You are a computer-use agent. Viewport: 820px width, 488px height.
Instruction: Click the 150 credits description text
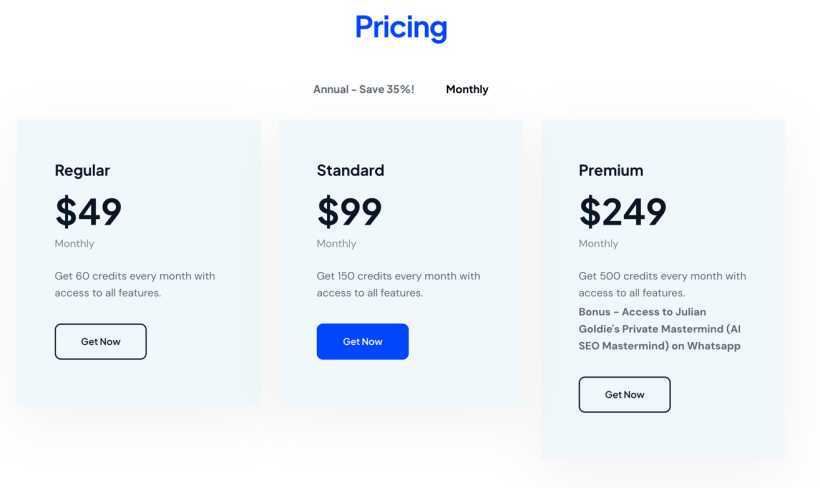398,284
